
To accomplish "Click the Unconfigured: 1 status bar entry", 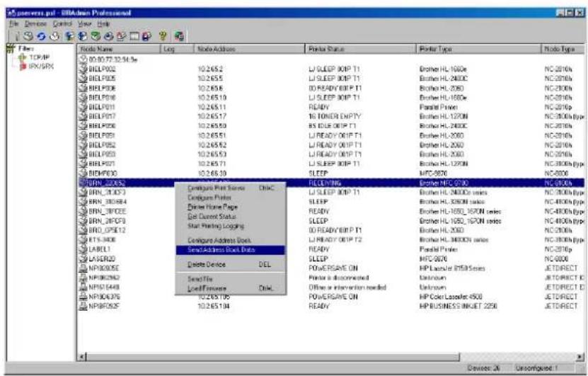I will (536, 368).
